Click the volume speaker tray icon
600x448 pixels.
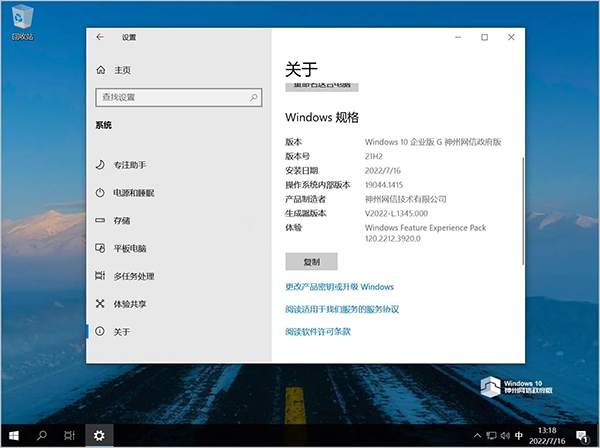pos(505,435)
